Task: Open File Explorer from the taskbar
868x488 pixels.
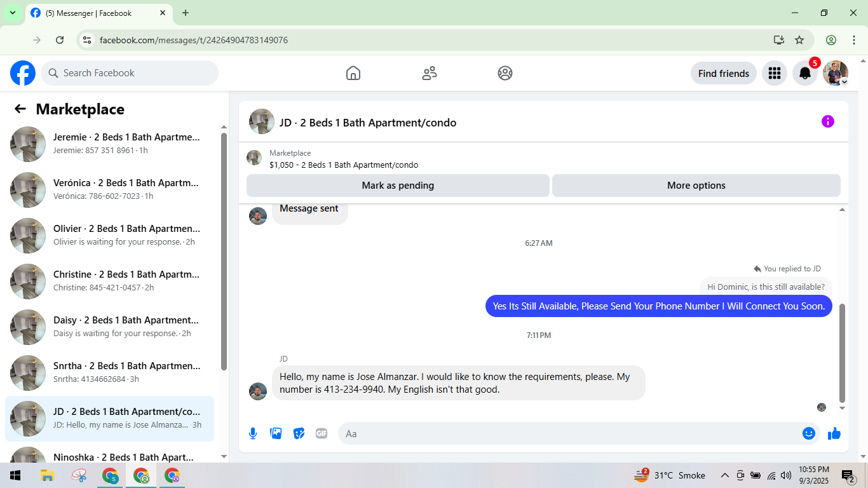Action: [47, 475]
